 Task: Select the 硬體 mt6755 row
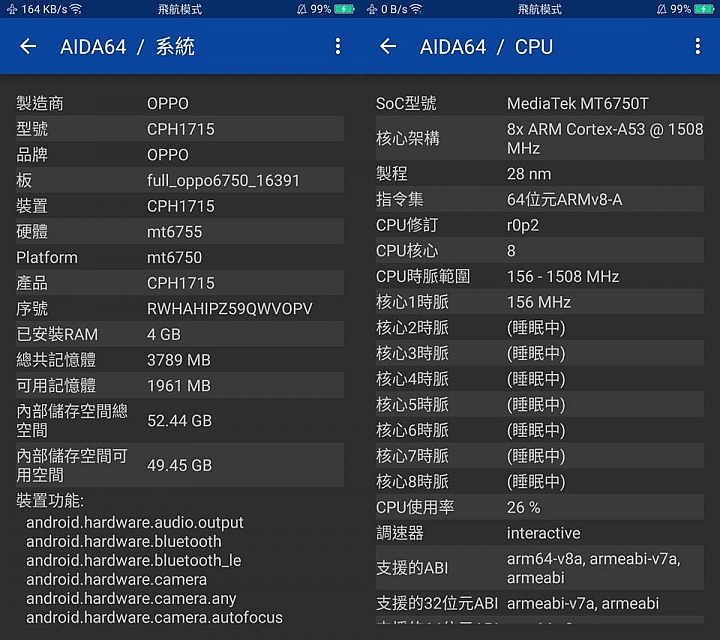[180, 232]
